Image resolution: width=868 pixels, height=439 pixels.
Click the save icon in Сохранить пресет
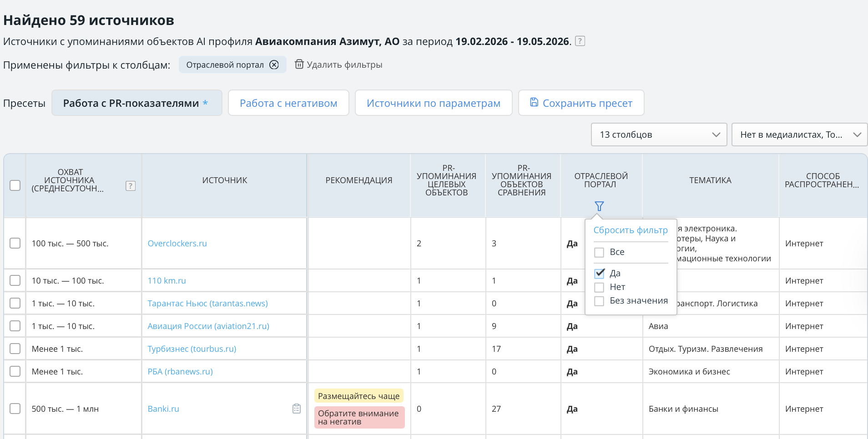(534, 102)
